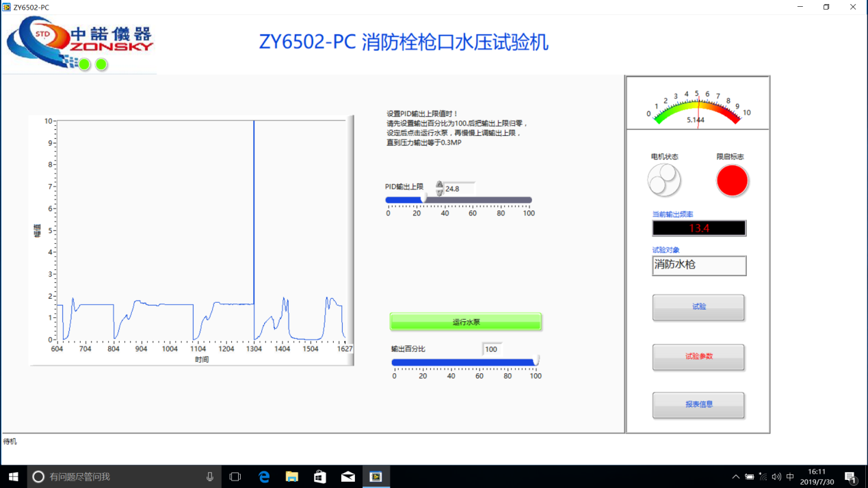Click the Windows Start button
Image resolution: width=868 pixels, height=488 pixels.
tap(13, 476)
